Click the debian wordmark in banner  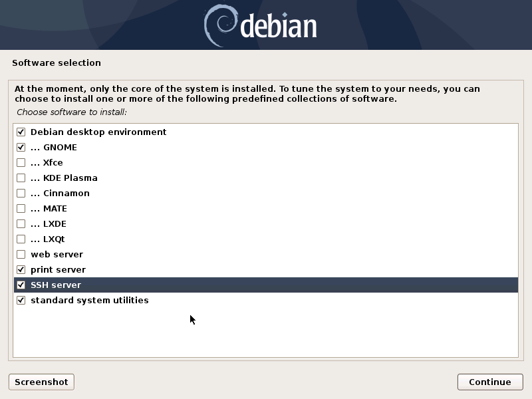pos(279,25)
